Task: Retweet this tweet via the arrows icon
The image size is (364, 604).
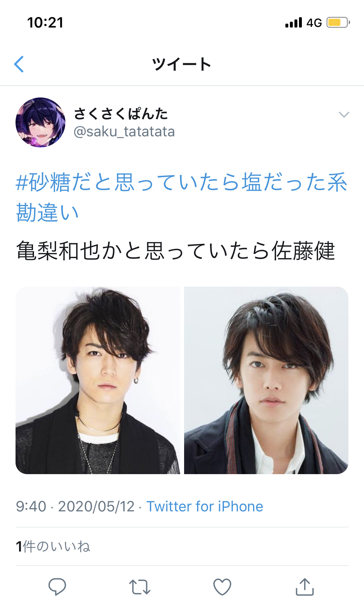Action: (140, 587)
